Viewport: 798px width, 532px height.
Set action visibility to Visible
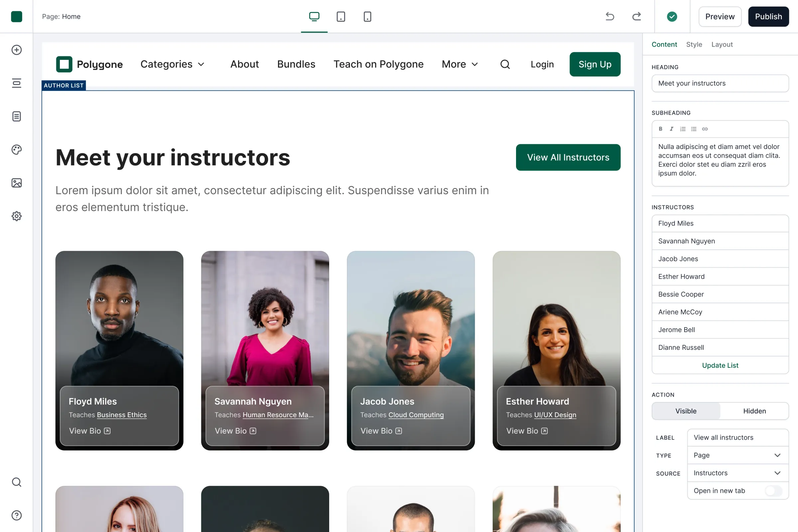click(686, 411)
